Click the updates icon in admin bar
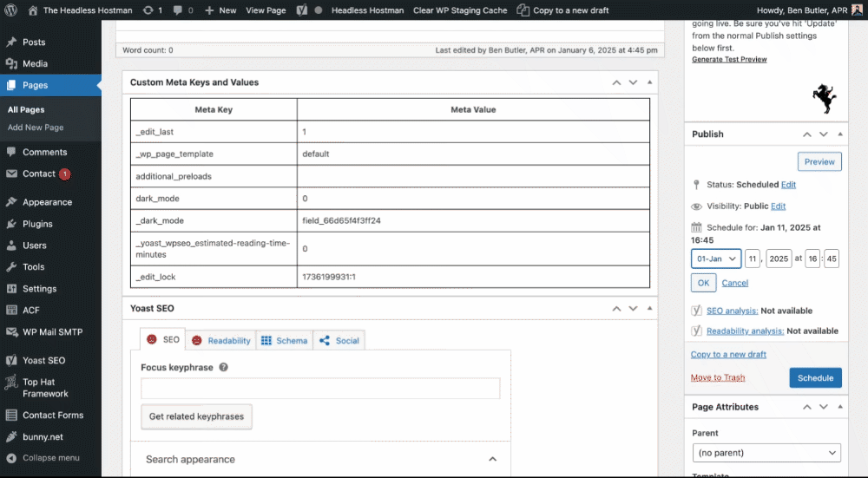868x478 pixels. (x=152, y=10)
